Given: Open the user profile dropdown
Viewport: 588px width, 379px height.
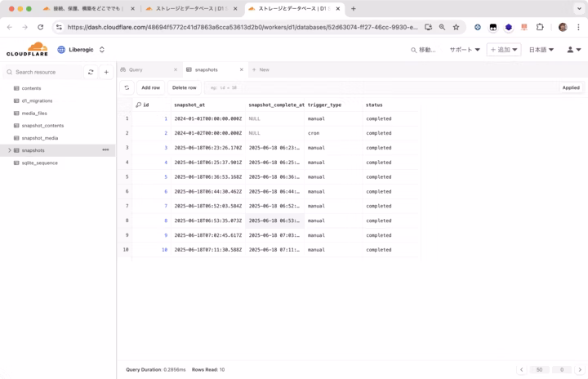Looking at the screenshot, I should point(573,50).
